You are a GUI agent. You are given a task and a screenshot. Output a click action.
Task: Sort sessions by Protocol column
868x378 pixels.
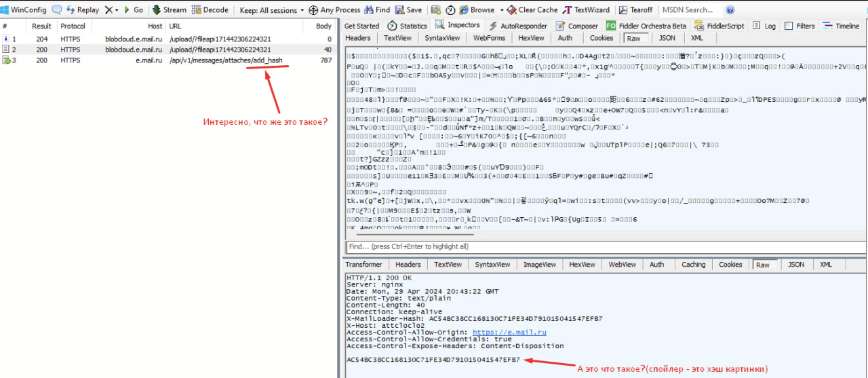pyautogui.click(x=73, y=26)
